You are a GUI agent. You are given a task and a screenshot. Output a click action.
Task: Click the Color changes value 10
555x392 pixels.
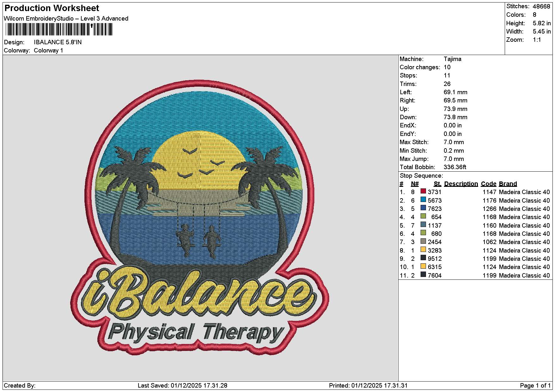pyautogui.click(x=447, y=67)
